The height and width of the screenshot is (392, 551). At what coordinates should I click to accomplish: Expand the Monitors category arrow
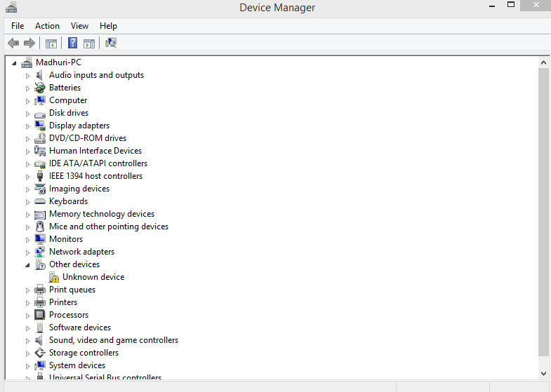tap(27, 240)
